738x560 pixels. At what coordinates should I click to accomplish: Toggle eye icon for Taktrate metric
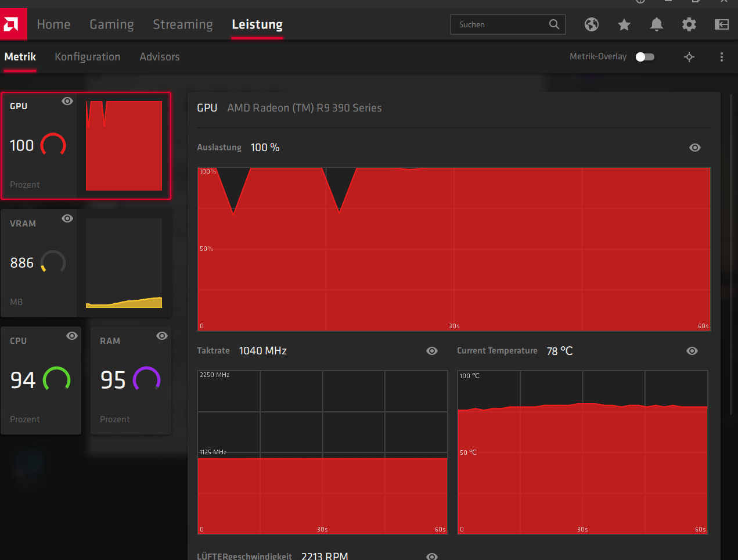[432, 351]
